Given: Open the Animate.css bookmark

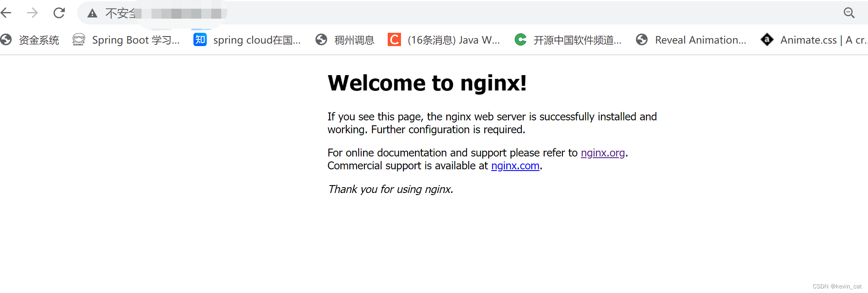Looking at the screenshot, I should (814, 40).
